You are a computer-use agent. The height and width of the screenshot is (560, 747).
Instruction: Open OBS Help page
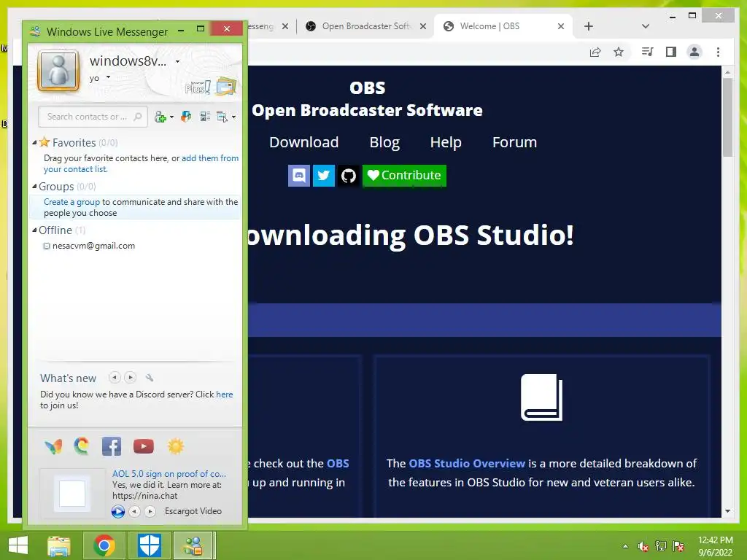coord(446,142)
